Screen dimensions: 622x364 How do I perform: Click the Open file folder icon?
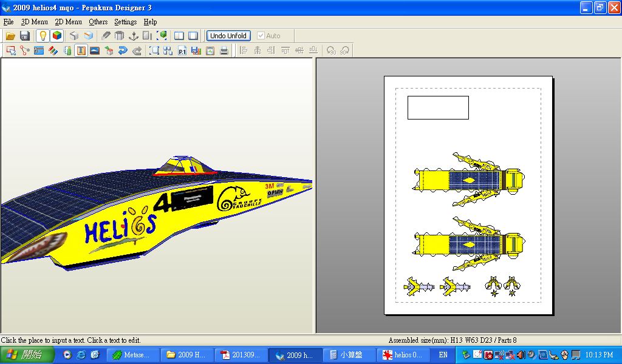pyautogui.click(x=10, y=36)
